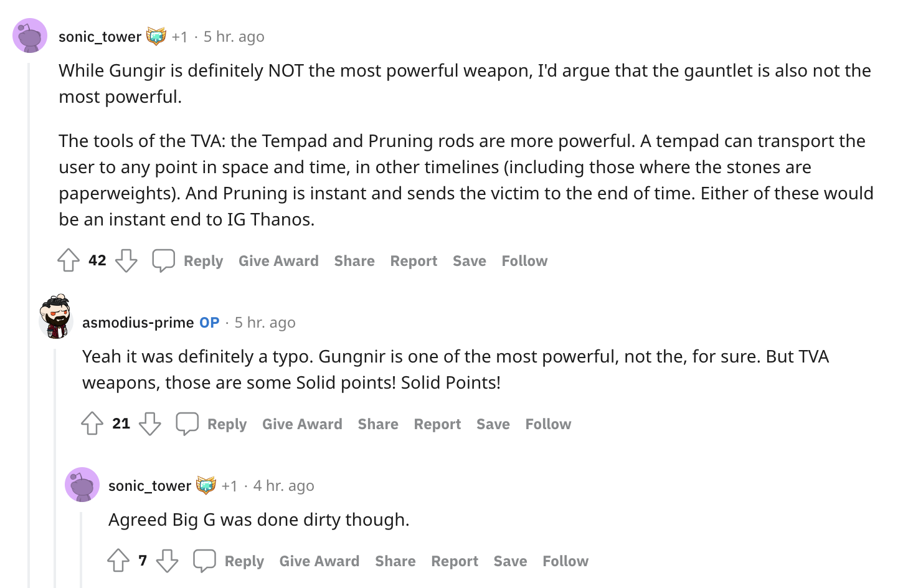Click speech bubble icon under asmodius-prime's comment
This screenshot has height=588, width=913.
[x=187, y=424]
